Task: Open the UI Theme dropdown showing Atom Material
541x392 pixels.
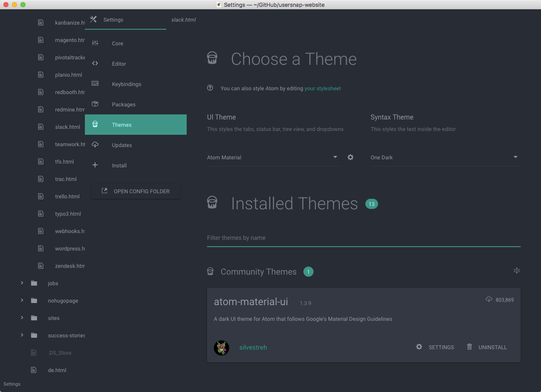Action: tap(273, 157)
